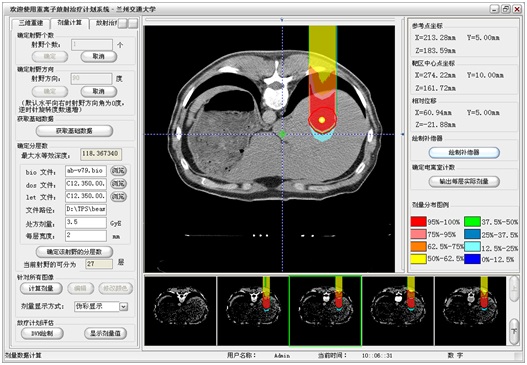This screenshot has height=365, width=527.
Task: Click the tab scroll right arrow
Action: tap(133, 23)
